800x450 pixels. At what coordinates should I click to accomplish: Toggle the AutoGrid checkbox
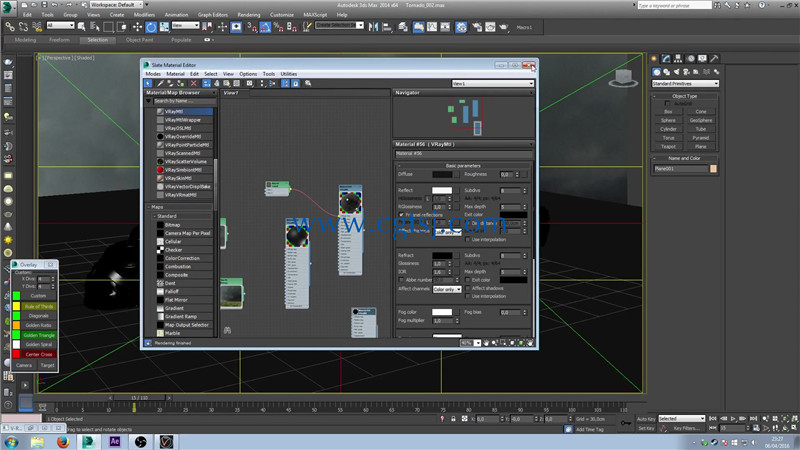[667, 103]
